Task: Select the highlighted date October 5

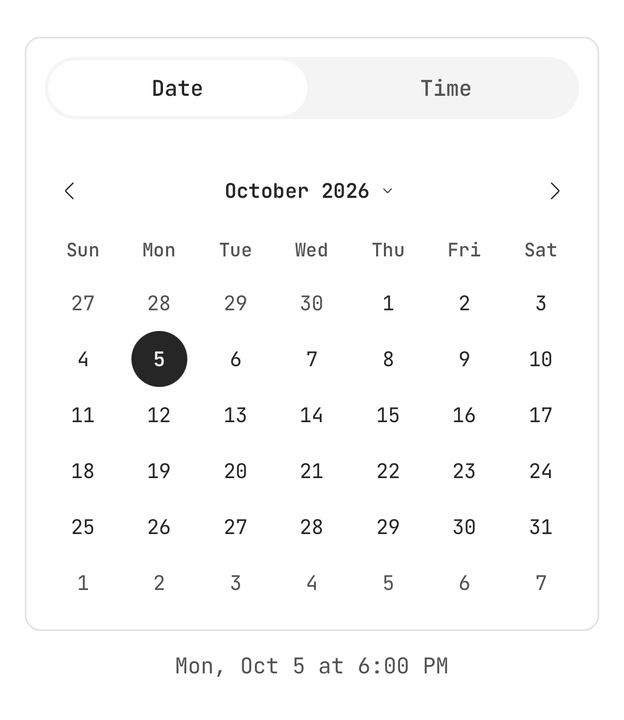Action: pyautogui.click(x=159, y=359)
